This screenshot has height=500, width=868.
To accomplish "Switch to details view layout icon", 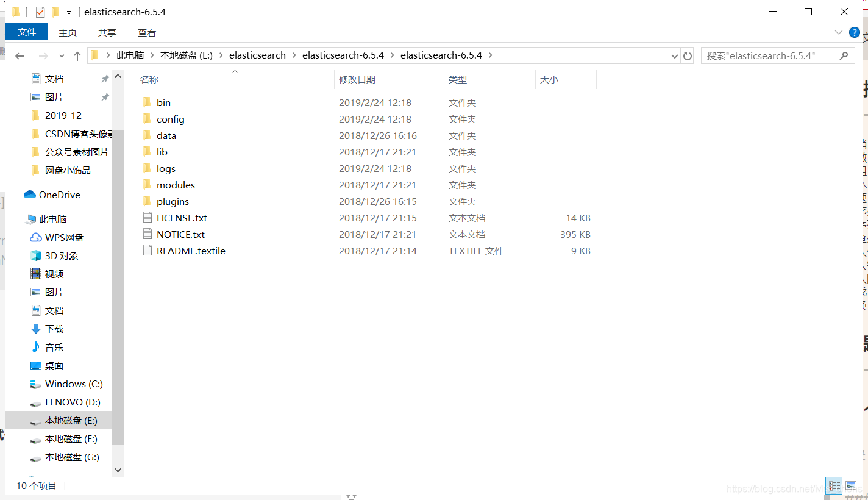I will point(834,486).
